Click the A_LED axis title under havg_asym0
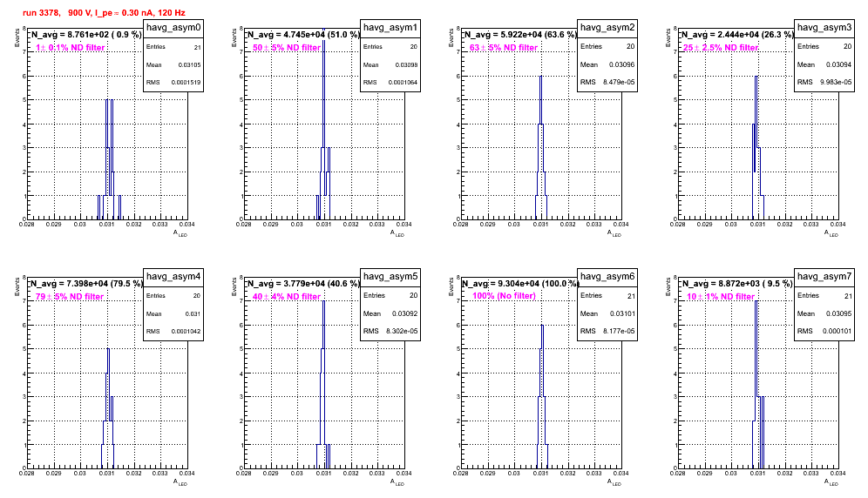Image resolution: width=868 pixels, height=498 pixels. click(180, 233)
